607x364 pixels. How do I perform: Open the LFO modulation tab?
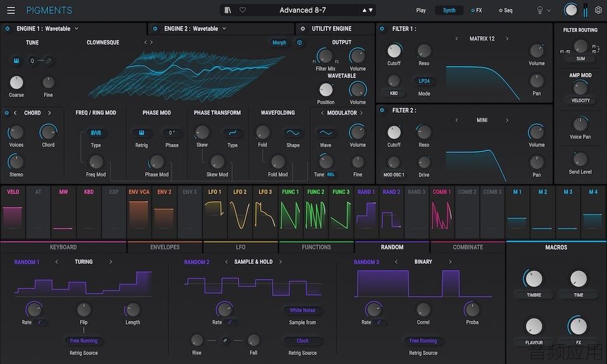[x=240, y=247]
